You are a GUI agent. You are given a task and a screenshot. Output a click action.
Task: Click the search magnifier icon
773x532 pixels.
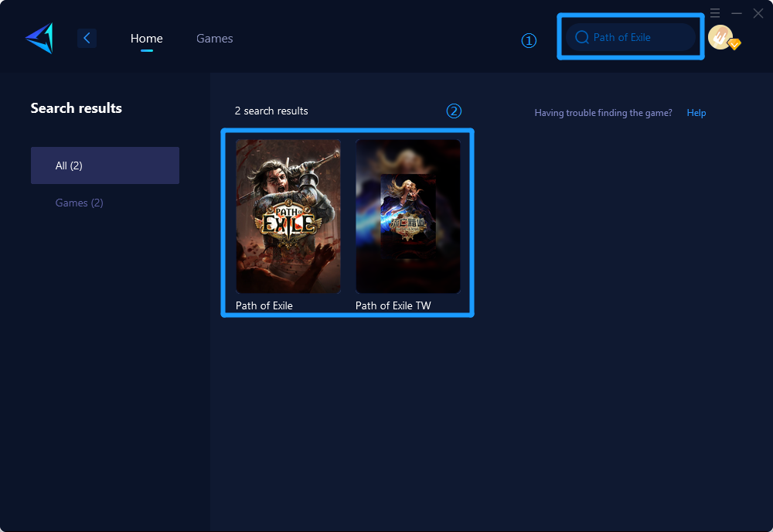pyautogui.click(x=582, y=37)
